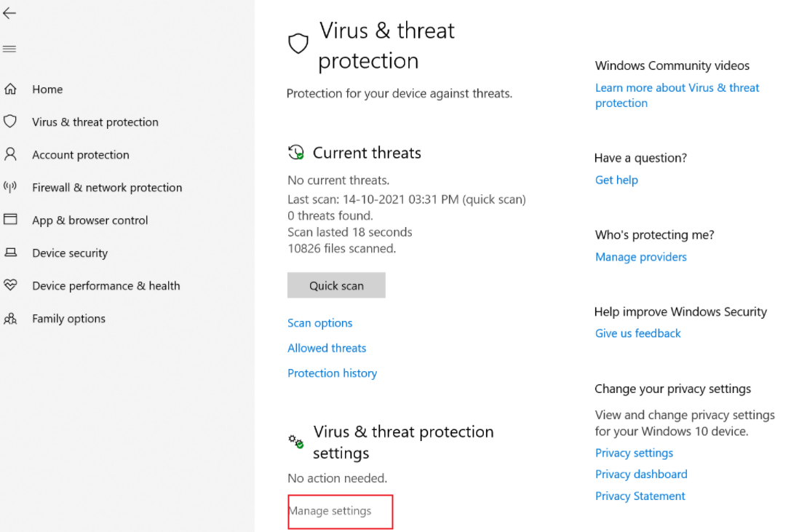
Task: Select Family options in sidebar
Action: (x=68, y=319)
